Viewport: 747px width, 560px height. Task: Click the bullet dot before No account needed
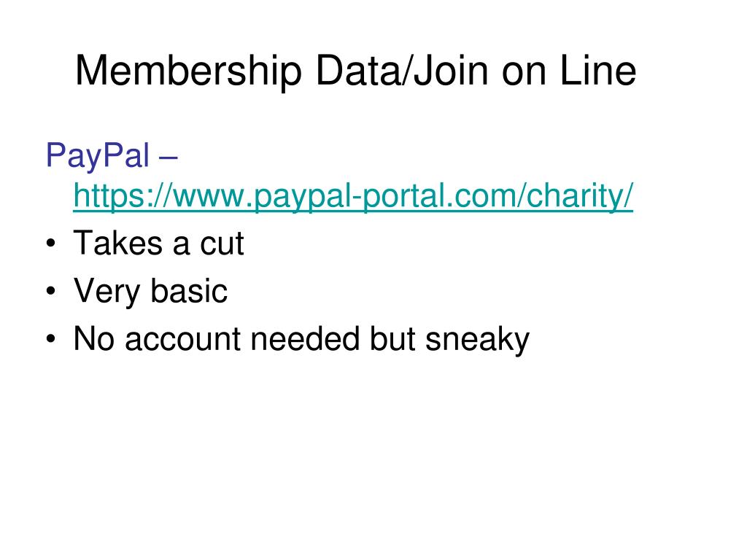51,339
